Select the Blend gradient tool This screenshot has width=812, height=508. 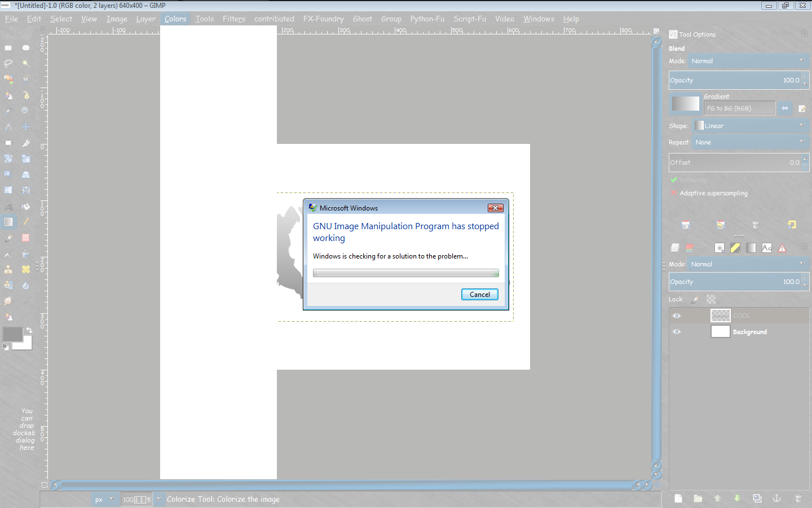pos(8,222)
